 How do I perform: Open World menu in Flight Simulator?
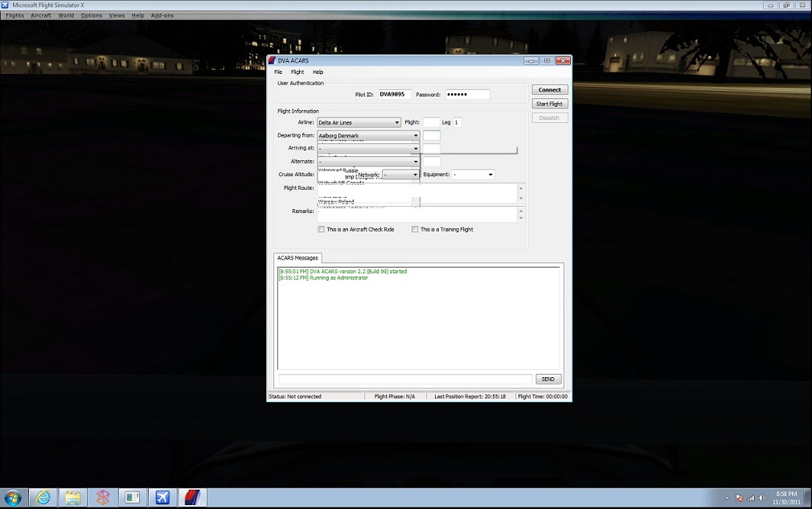pyautogui.click(x=66, y=15)
